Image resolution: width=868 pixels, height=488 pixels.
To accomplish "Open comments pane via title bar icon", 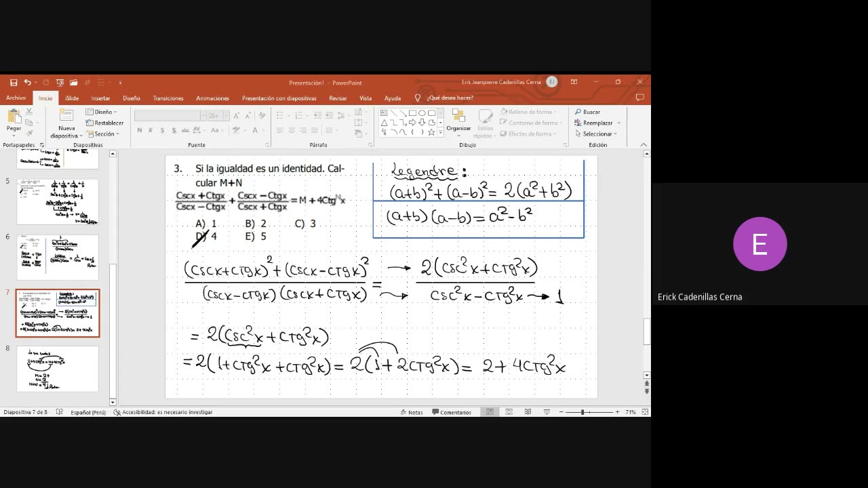I will coord(639,98).
